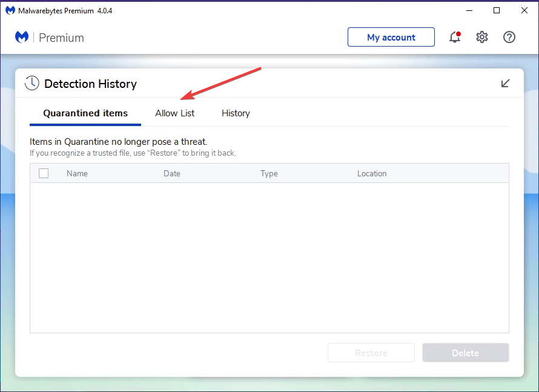This screenshot has height=392, width=539.
Task: Open the help question mark icon
Action: (x=509, y=37)
